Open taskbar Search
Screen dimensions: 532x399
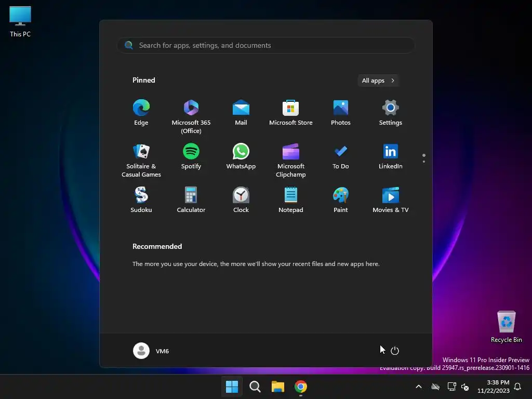click(255, 387)
